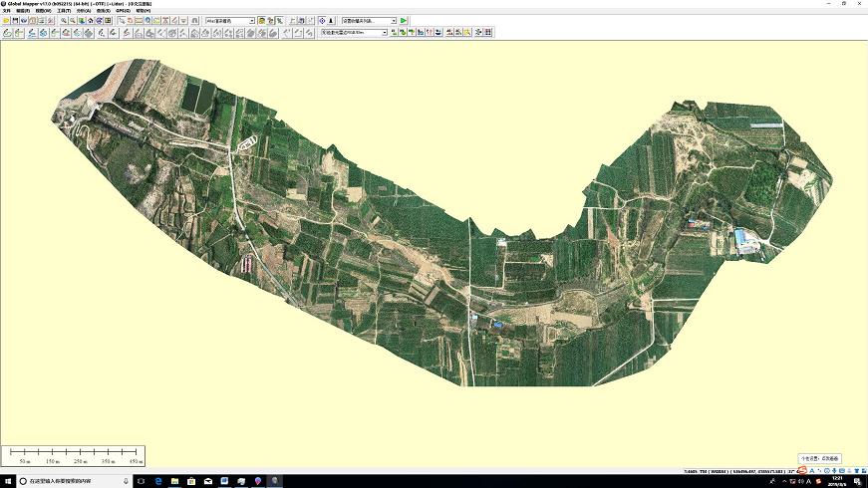
Task: Click the first icon in the second toolbar row
Action: tap(7, 33)
